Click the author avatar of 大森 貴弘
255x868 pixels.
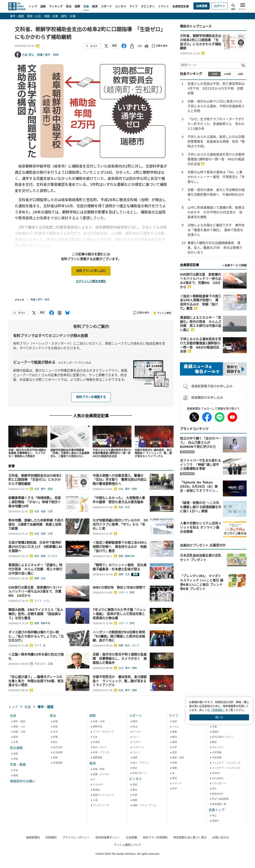(x=17, y=55)
